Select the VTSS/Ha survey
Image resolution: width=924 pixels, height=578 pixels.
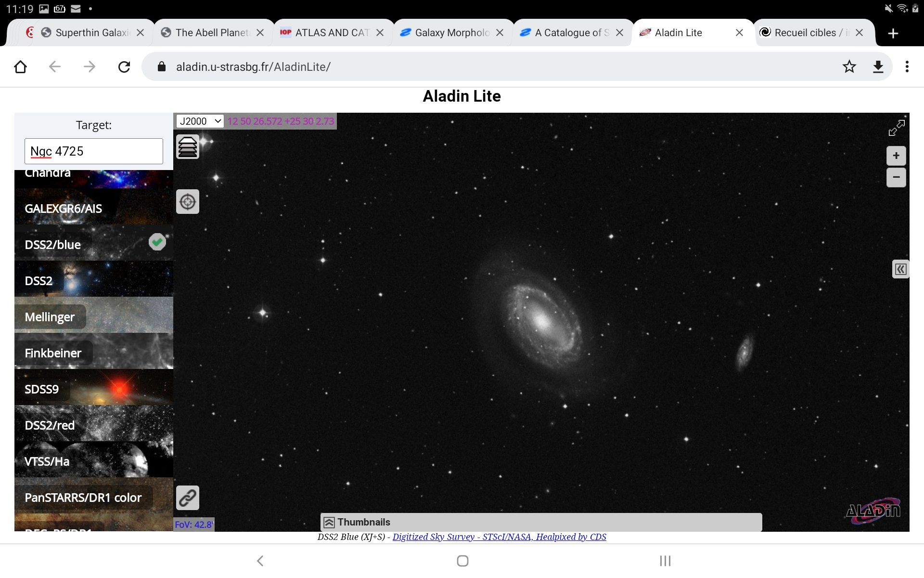pyautogui.click(x=94, y=460)
